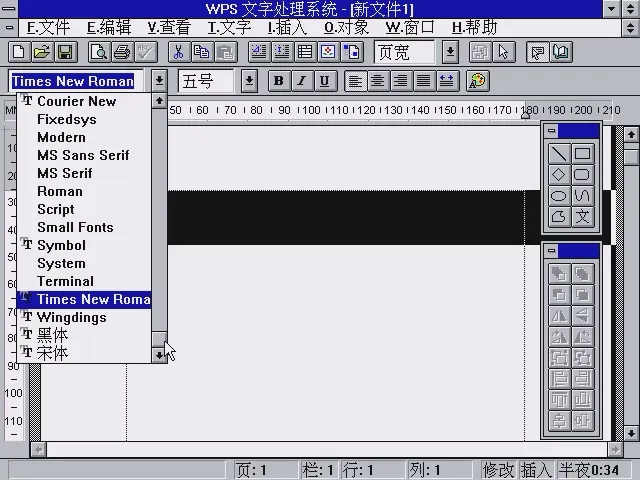Open the font size dropdown arrow
The width and height of the screenshot is (640, 480).
(249, 81)
